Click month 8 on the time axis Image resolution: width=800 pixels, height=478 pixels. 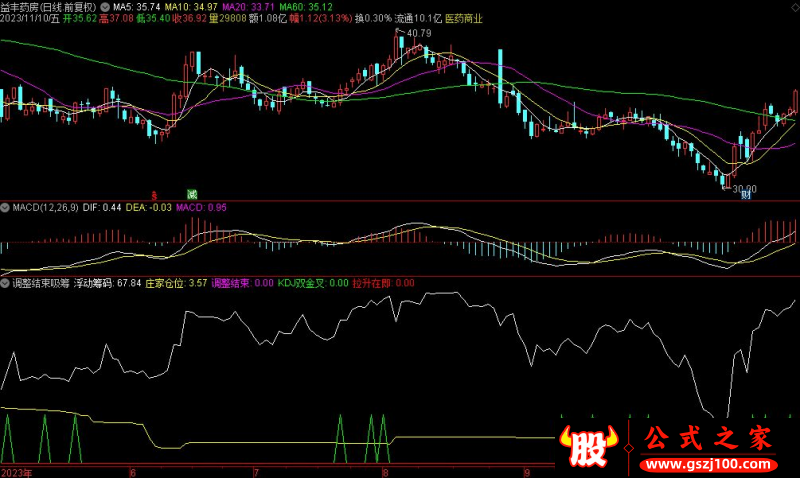(384, 471)
